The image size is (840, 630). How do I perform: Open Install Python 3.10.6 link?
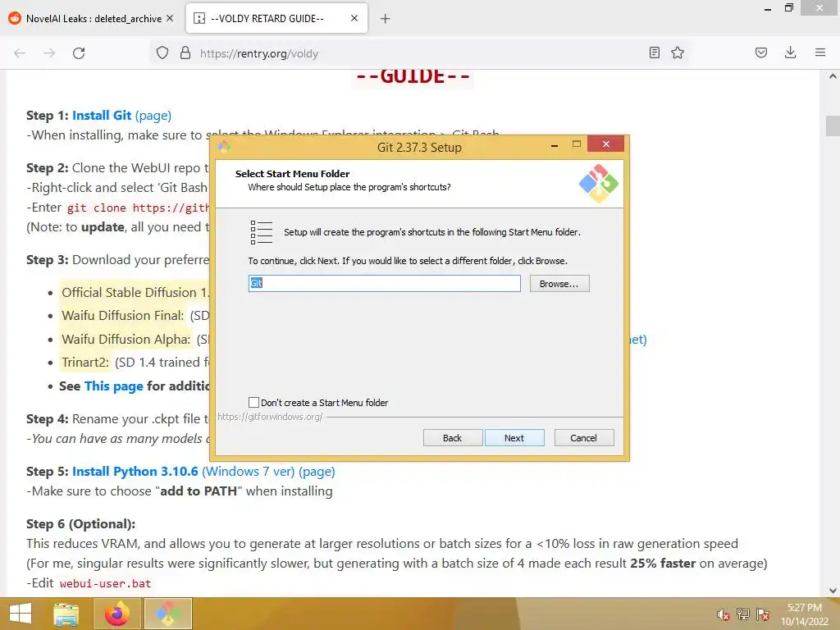[135, 472]
